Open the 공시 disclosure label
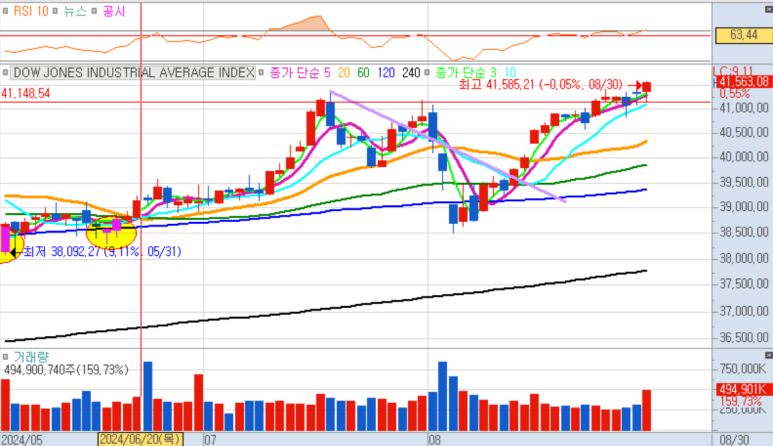 [x=113, y=11]
